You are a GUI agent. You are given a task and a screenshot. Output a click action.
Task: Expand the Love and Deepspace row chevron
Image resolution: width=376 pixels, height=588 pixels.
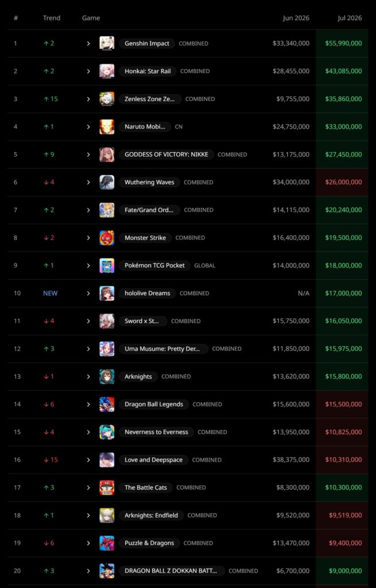tap(89, 460)
